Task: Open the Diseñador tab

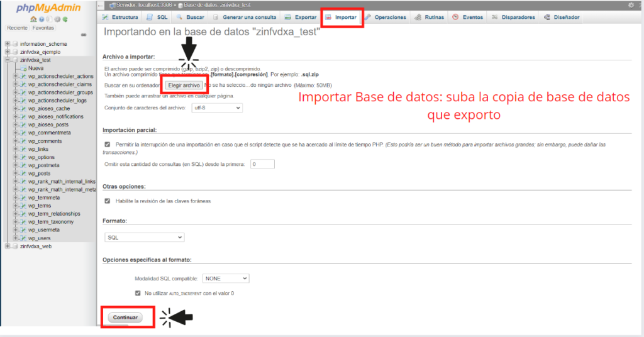Action: point(562,17)
